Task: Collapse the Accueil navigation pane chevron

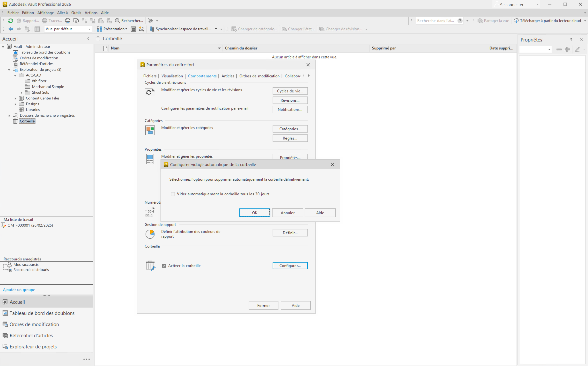Action: click(x=88, y=39)
